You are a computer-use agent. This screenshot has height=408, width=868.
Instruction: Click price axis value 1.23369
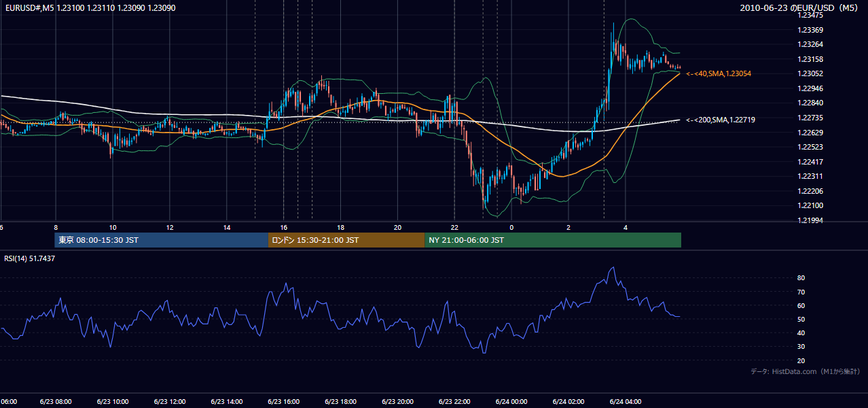(810, 30)
